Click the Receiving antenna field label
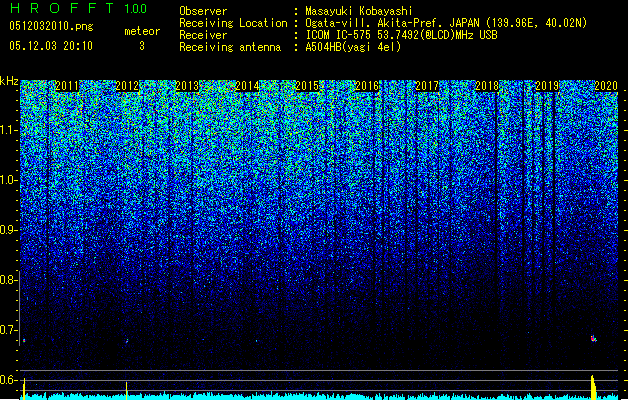Image resolution: width=629 pixels, height=400 pixels. (x=230, y=47)
